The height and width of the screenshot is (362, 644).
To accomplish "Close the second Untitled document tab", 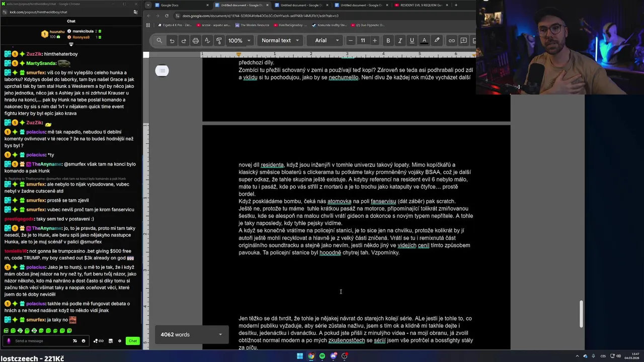I will click(x=267, y=5).
